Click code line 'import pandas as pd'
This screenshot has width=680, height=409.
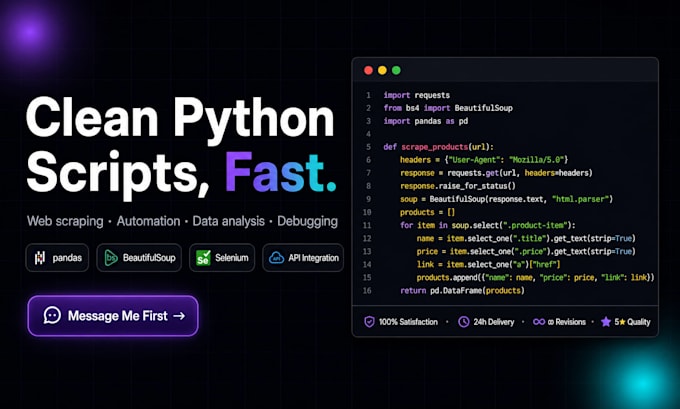point(426,121)
